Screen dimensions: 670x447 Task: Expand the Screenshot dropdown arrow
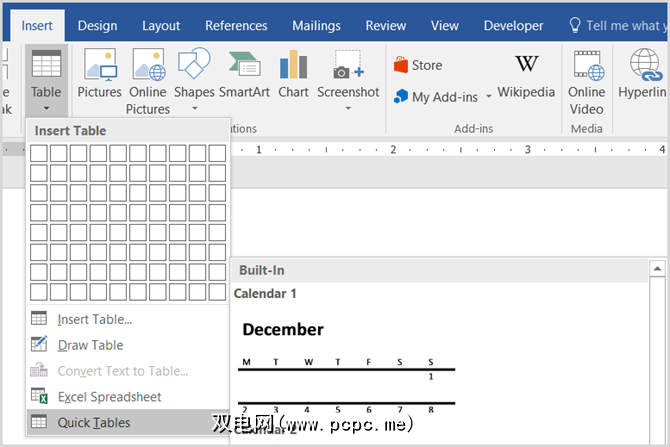pos(348,109)
